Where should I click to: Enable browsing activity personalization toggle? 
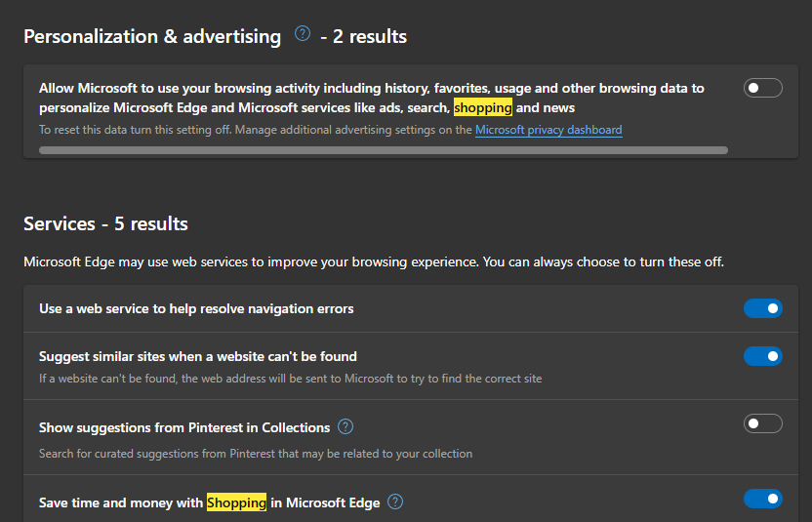pos(763,89)
